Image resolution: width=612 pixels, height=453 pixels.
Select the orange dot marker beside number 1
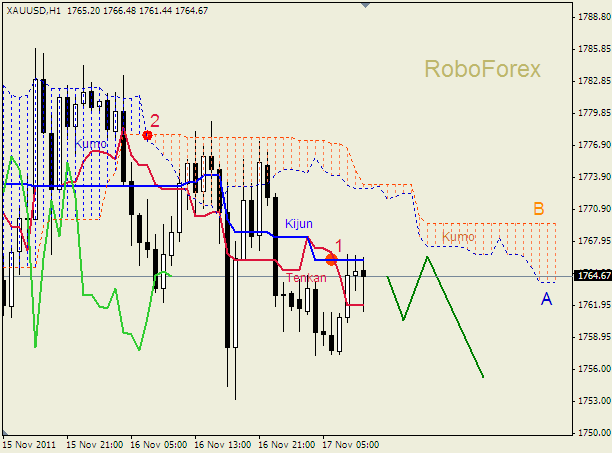tap(331, 259)
